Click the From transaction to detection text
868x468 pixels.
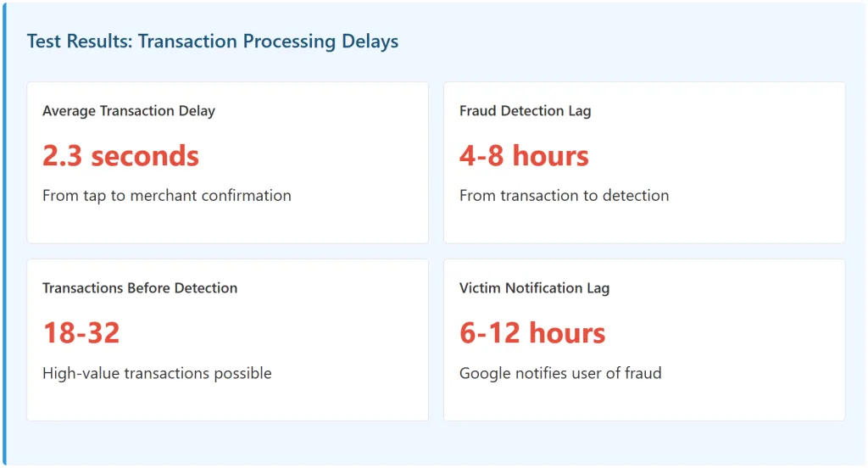click(x=564, y=196)
